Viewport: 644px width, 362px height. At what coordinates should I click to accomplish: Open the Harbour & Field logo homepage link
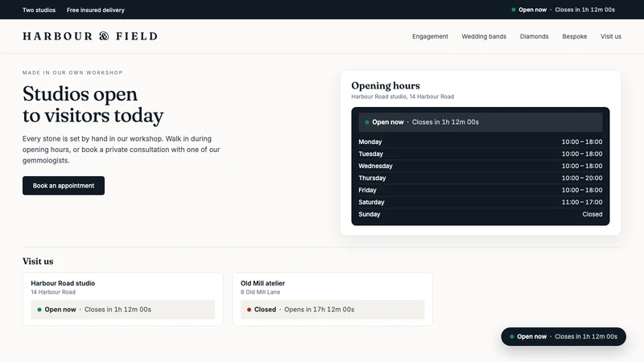[x=90, y=36]
